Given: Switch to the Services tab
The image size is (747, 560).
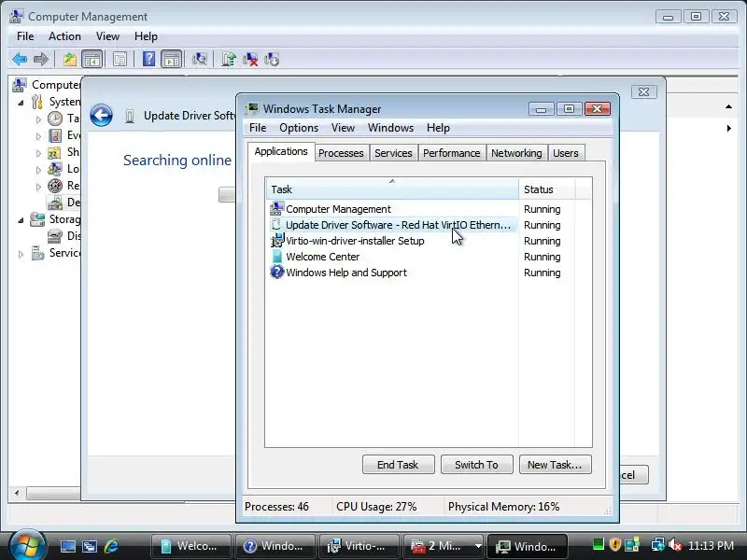Looking at the screenshot, I should (393, 153).
